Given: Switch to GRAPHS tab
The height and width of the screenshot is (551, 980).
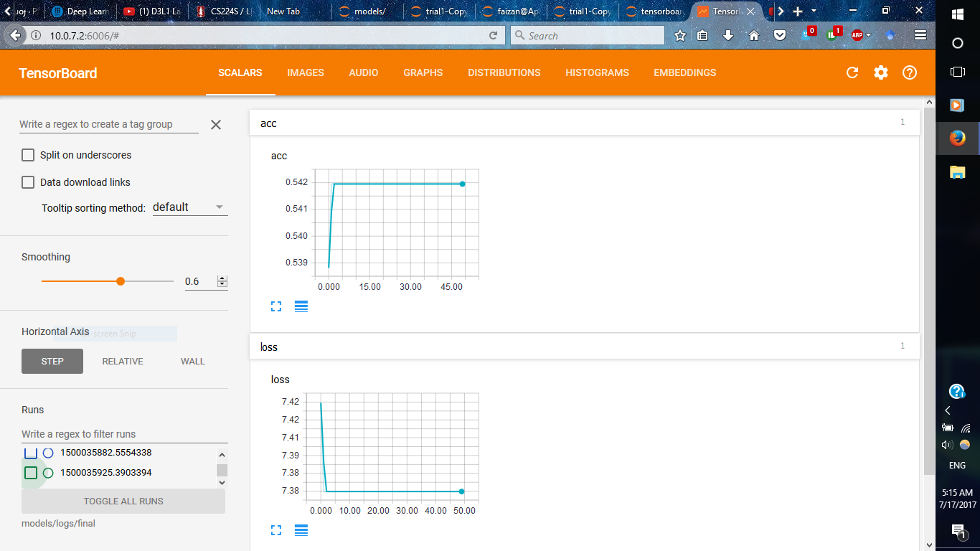Looking at the screenshot, I should point(423,72).
